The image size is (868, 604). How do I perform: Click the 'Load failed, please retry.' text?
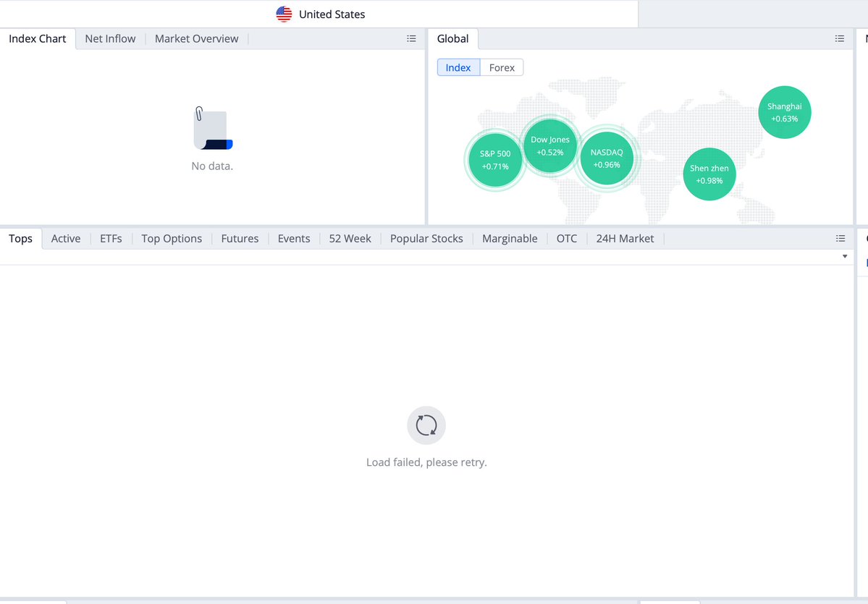(426, 462)
